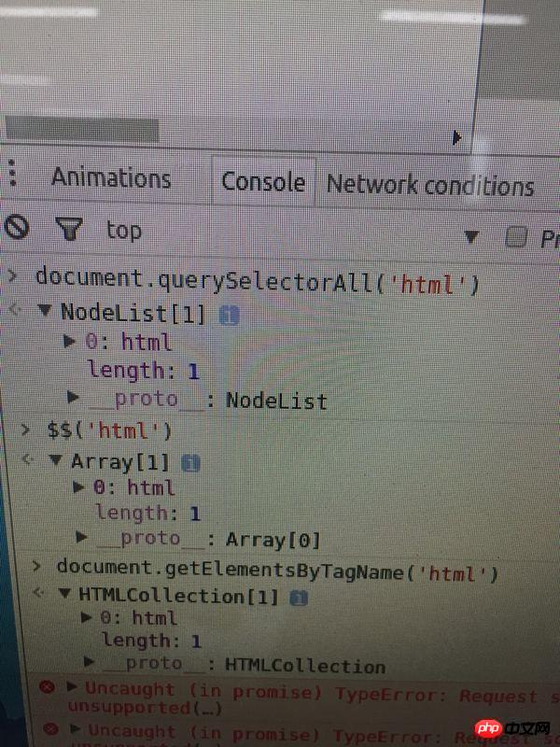
Task: Open the console filter
Action: pos(69,229)
